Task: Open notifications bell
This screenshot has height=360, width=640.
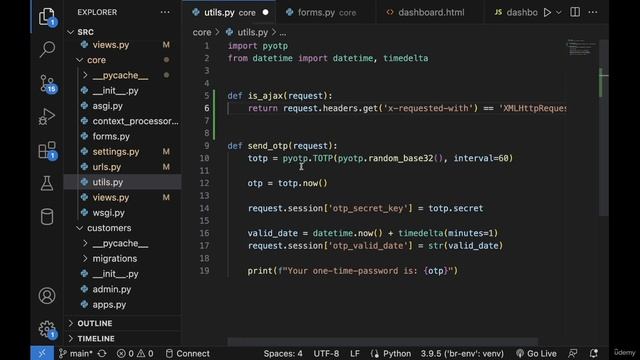Action: click(x=593, y=353)
